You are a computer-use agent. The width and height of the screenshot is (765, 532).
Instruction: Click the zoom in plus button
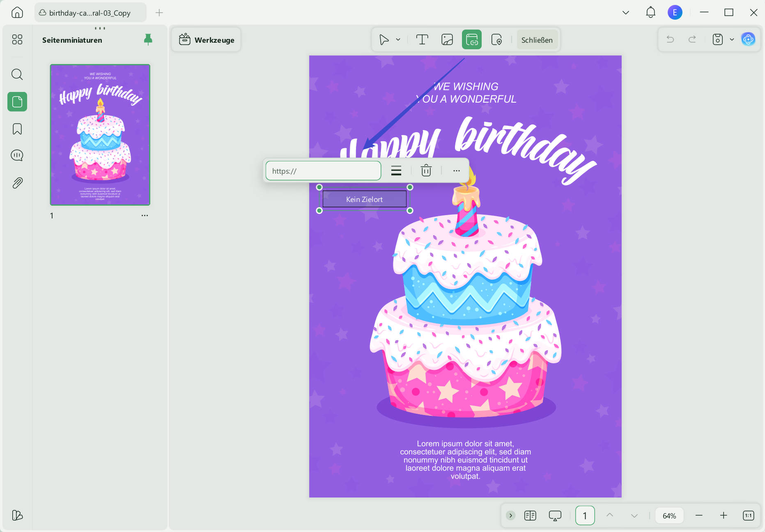coord(724,516)
